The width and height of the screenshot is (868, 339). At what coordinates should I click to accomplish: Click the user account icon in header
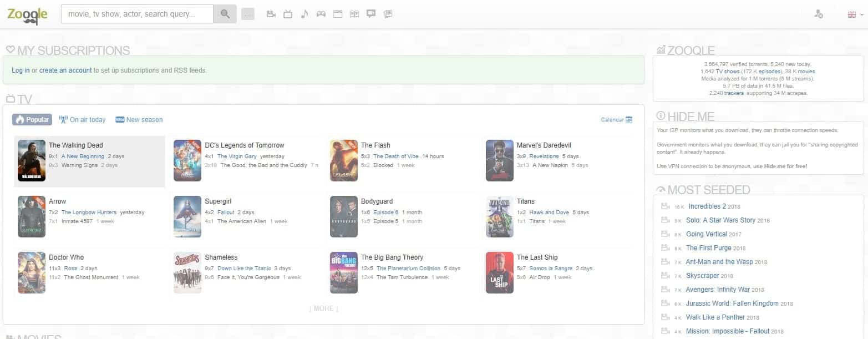click(818, 14)
